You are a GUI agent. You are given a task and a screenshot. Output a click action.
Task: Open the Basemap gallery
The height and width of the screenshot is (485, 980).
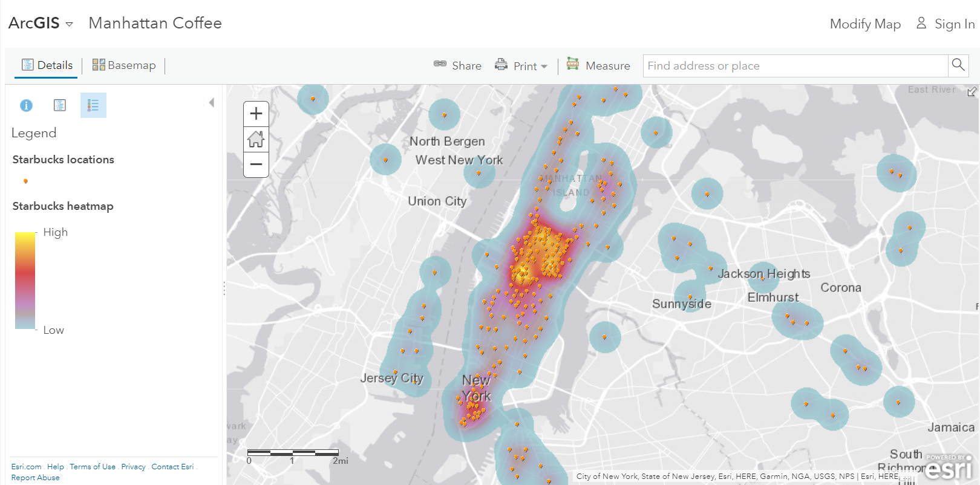[x=124, y=65]
